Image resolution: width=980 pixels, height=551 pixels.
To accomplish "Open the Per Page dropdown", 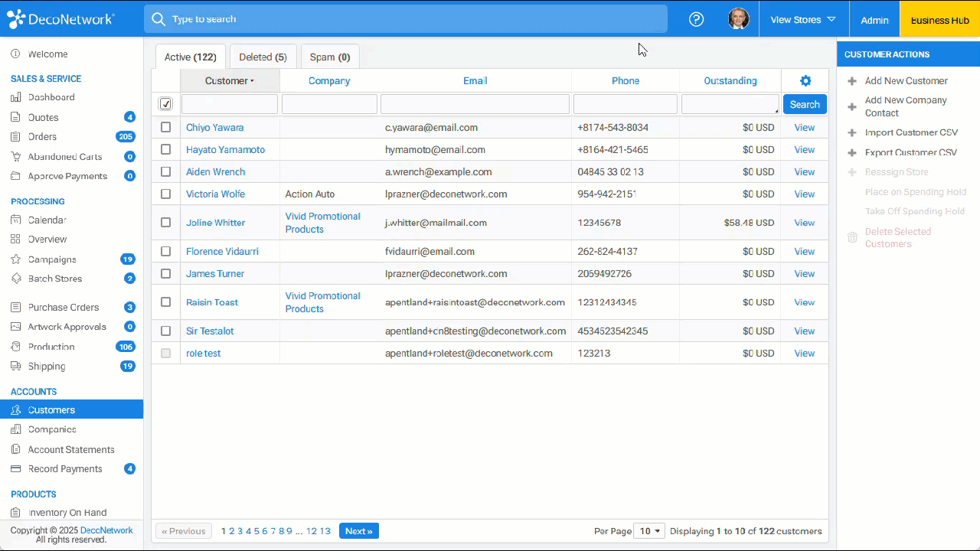I will 650,531.
